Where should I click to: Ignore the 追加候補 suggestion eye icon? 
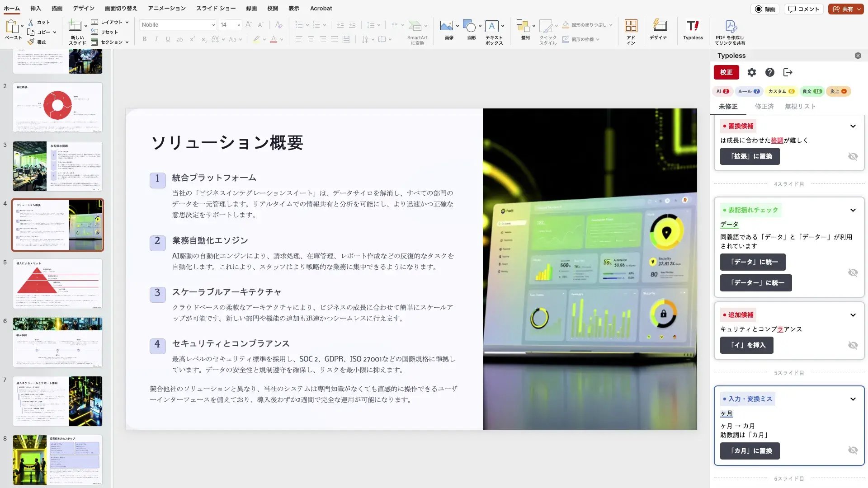(853, 345)
